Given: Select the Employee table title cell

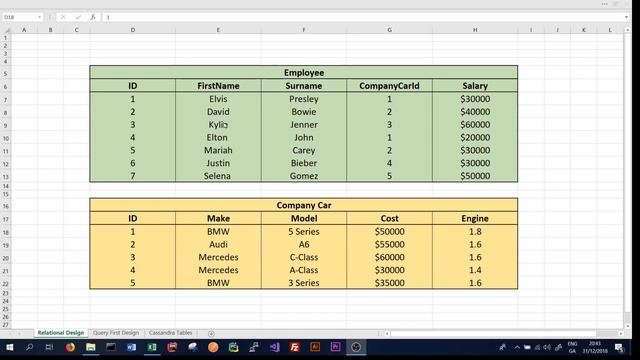Looking at the screenshot, I should click(x=304, y=73).
